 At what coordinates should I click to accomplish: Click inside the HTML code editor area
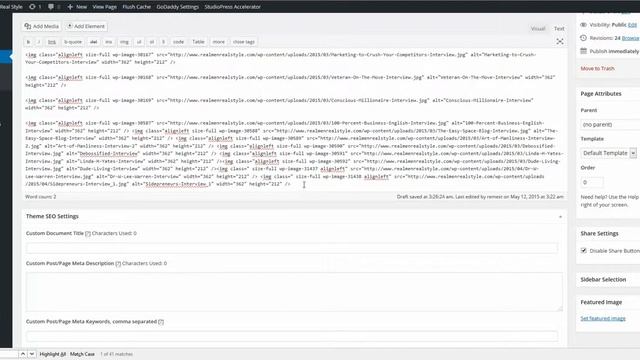294,119
